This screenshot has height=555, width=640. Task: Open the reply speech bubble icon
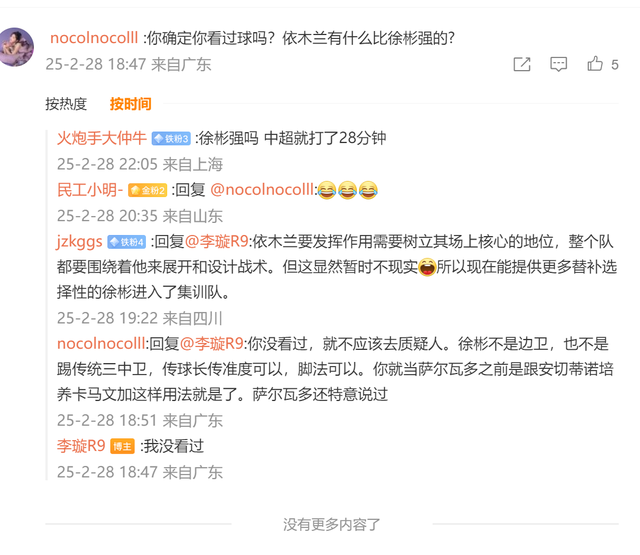558,64
